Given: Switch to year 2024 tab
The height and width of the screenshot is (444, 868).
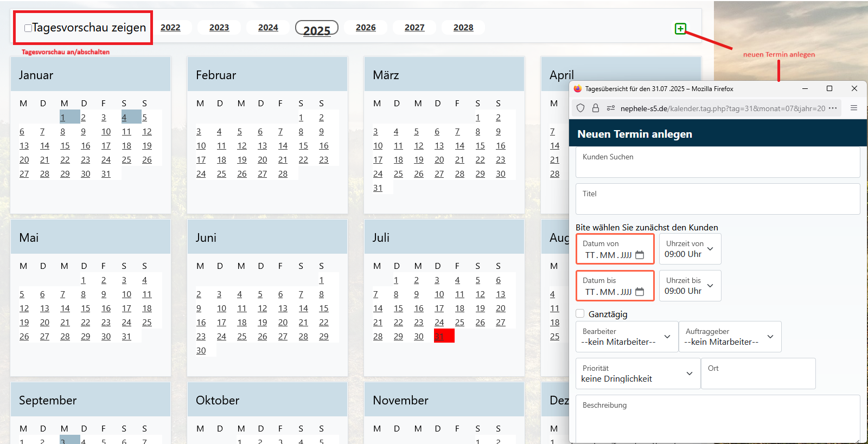Looking at the screenshot, I should coord(268,28).
